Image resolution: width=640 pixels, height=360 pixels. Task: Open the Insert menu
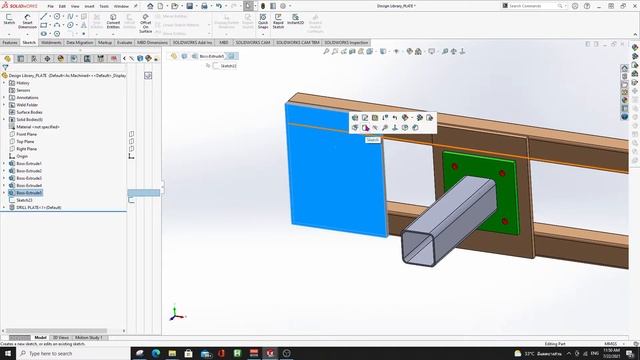pyautogui.click(x=89, y=6)
